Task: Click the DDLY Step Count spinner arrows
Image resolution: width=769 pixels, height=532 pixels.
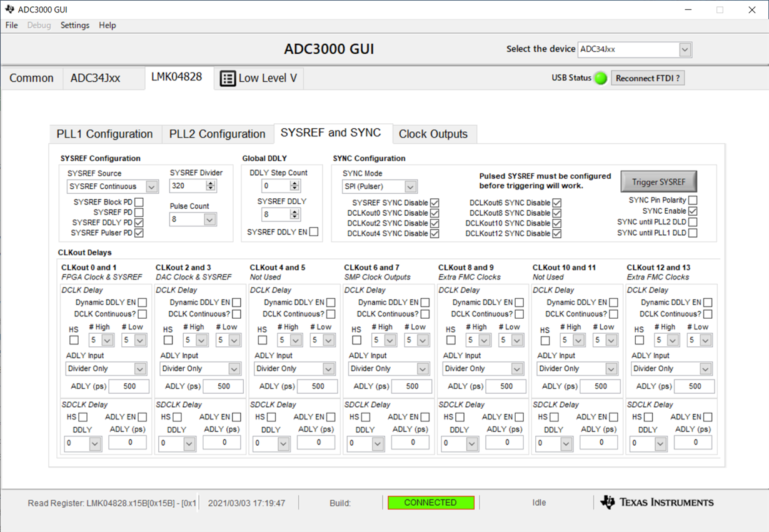Action: (x=294, y=186)
